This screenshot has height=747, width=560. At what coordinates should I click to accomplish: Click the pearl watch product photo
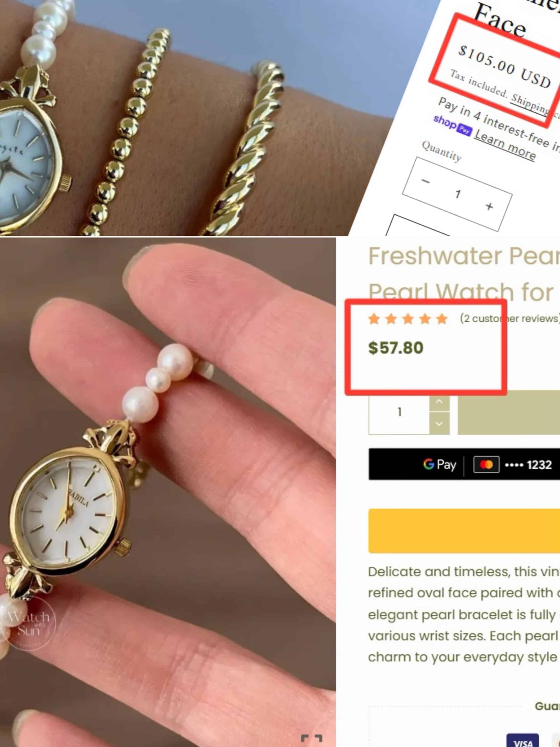pyautogui.click(x=168, y=492)
